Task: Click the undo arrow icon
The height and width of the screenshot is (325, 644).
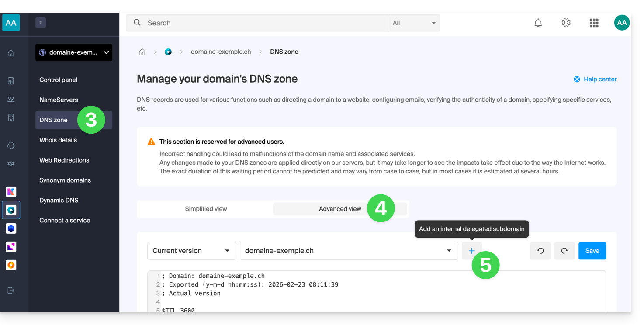Action: click(540, 251)
